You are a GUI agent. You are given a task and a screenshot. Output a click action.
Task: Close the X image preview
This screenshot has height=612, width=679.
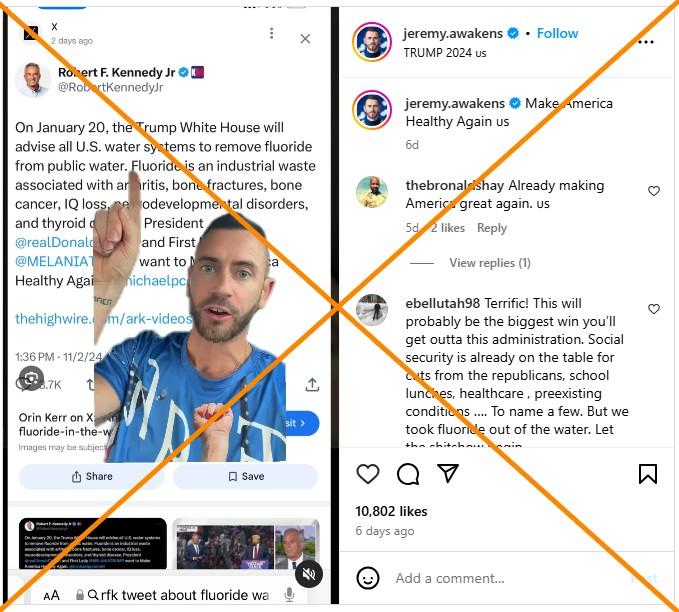tap(305, 39)
